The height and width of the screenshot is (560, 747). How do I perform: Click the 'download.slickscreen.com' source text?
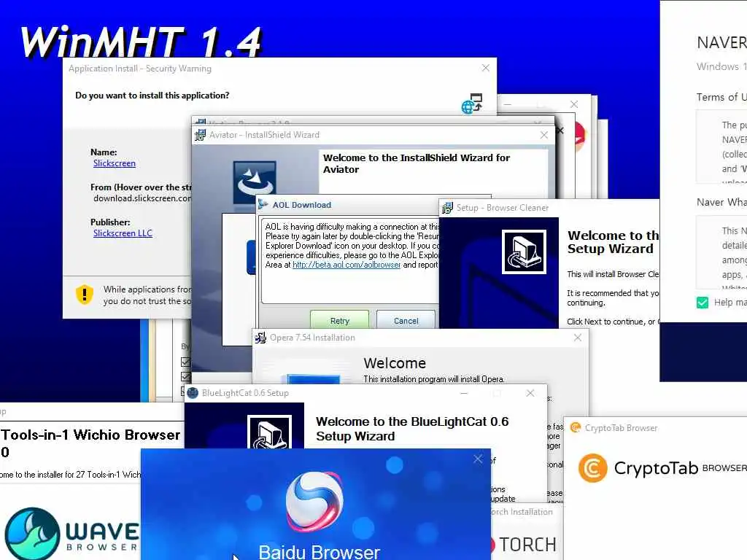[142, 198]
